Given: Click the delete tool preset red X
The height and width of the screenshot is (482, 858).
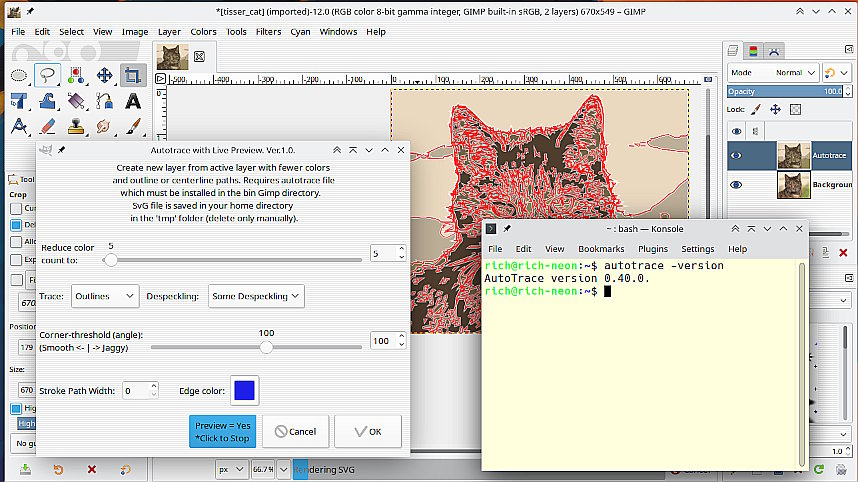Looking at the screenshot, I should [92, 469].
